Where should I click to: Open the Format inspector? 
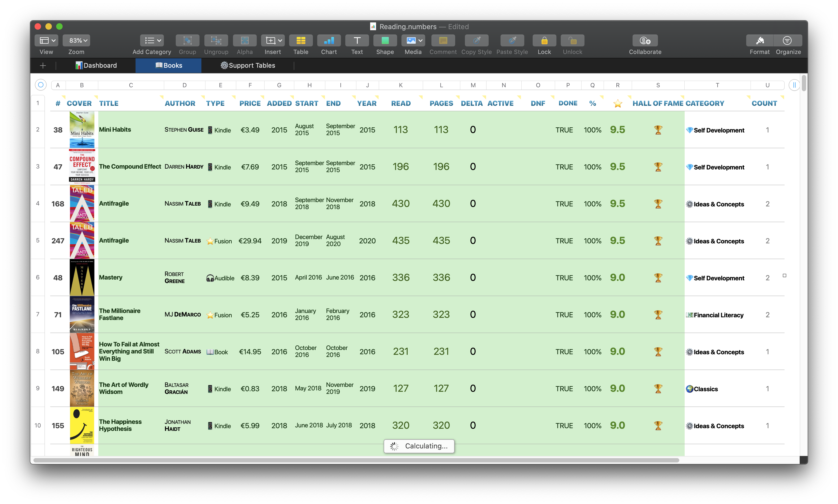[759, 41]
